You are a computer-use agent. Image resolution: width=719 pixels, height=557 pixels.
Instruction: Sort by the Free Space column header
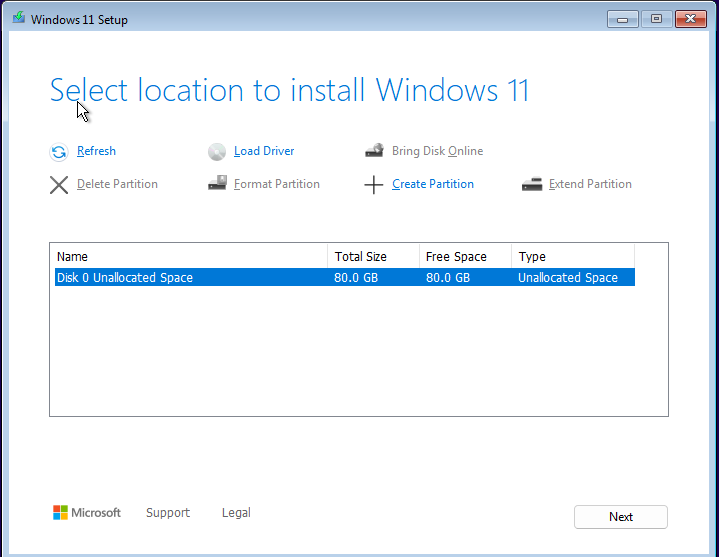coord(465,256)
